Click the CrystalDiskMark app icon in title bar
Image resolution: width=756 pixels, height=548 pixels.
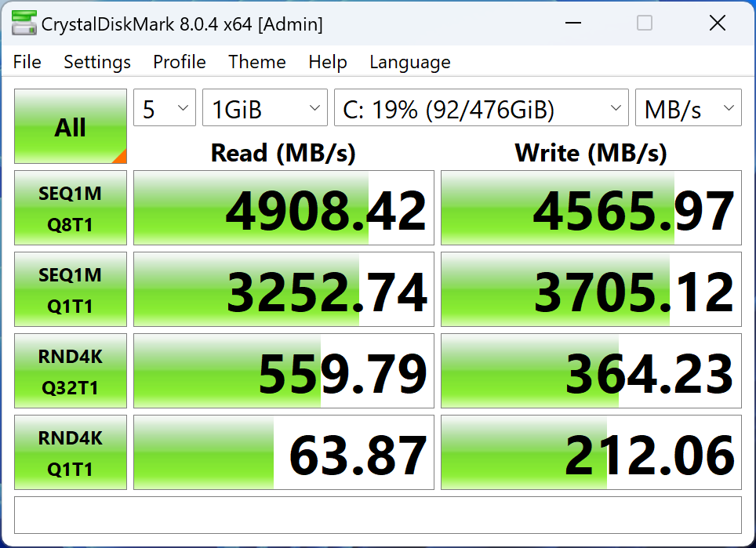[x=24, y=24]
